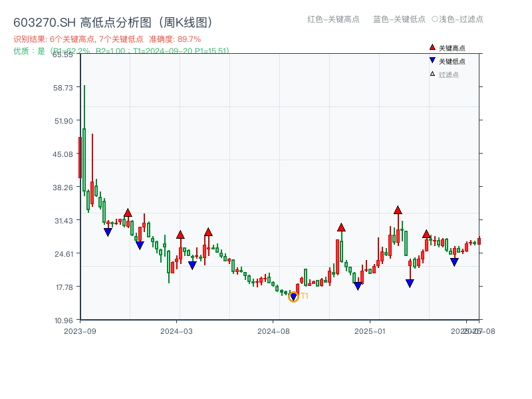
Task: Expand the 准确度: 89.7% statistic
Action: coord(175,38)
